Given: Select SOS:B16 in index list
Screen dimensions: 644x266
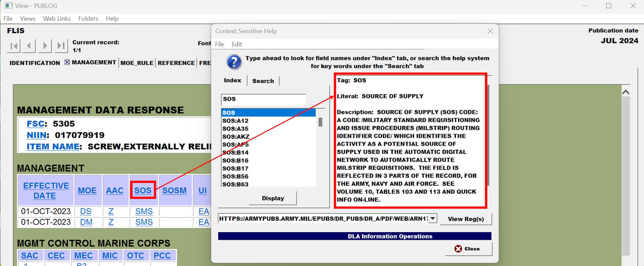Looking at the screenshot, I should coord(268,161).
